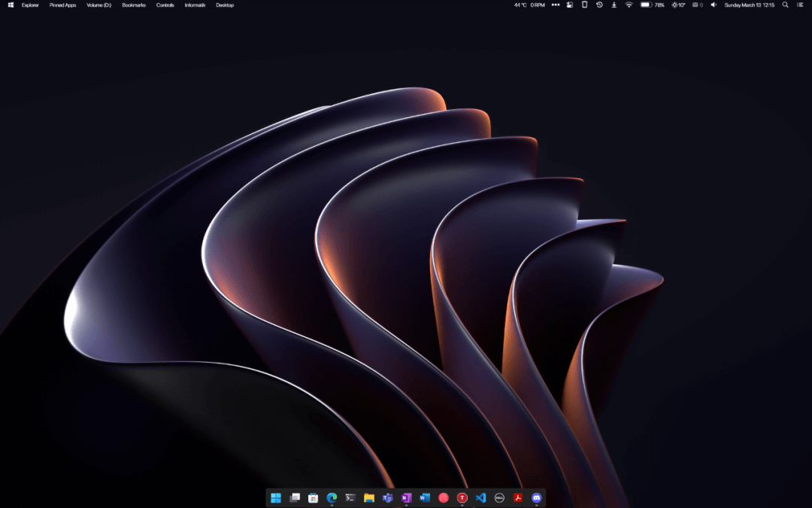Toggle Task View from the taskbar
The height and width of the screenshot is (508, 812).
point(295,497)
